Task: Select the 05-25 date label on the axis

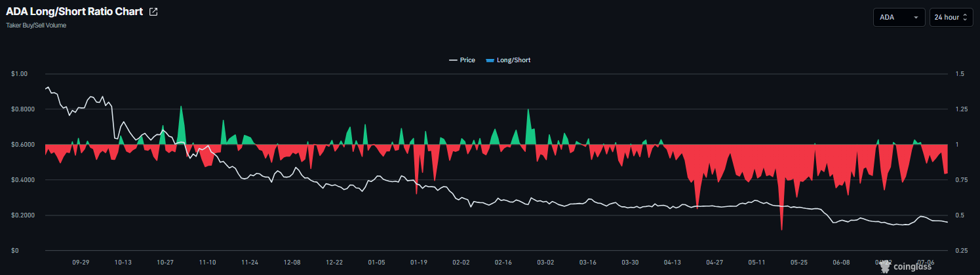Action: 799,262
